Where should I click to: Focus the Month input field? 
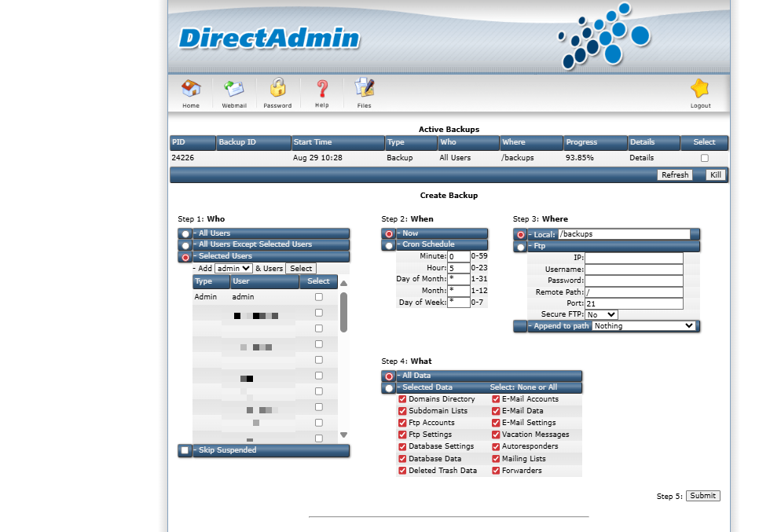[x=458, y=291]
